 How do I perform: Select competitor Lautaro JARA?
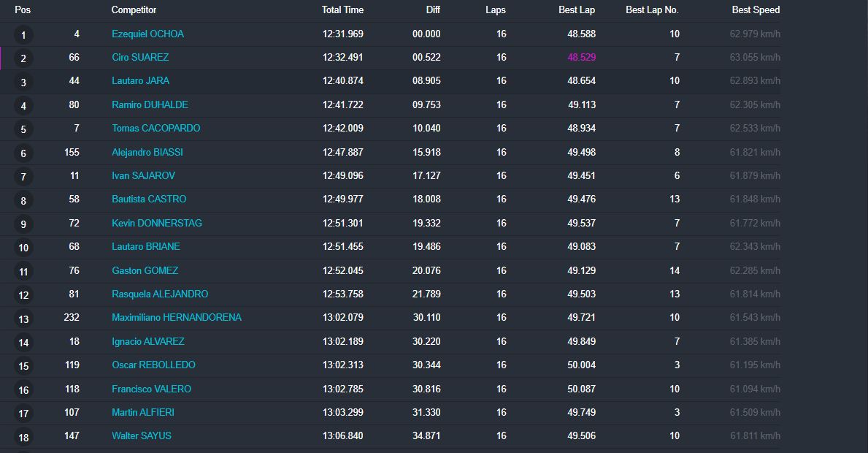pyautogui.click(x=140, y=80)
